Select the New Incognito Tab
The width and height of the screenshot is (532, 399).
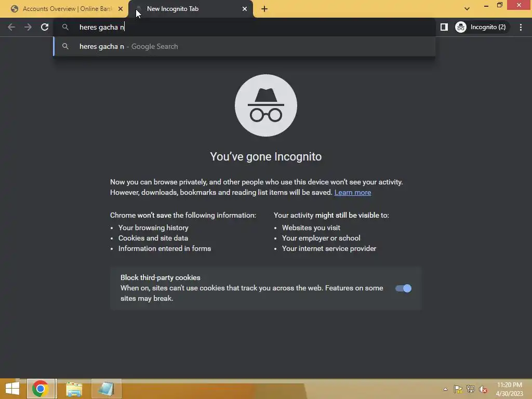(x=191, y=9)
